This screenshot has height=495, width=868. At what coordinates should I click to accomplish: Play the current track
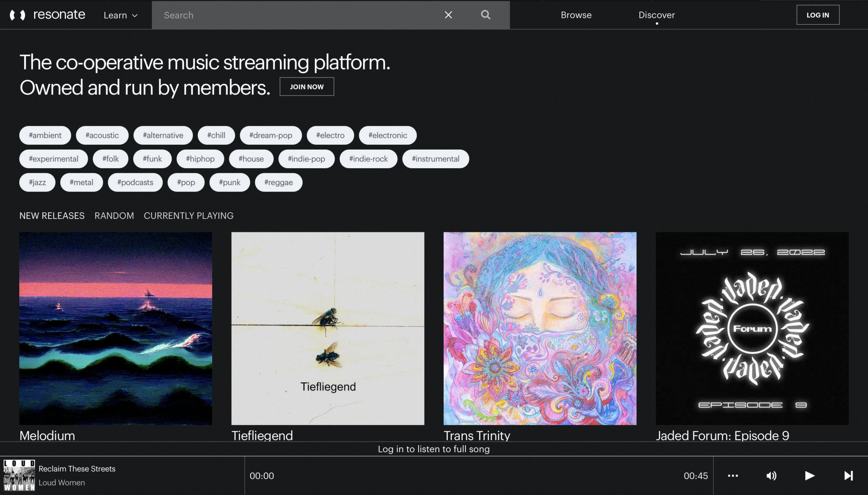tap(810, 476)
